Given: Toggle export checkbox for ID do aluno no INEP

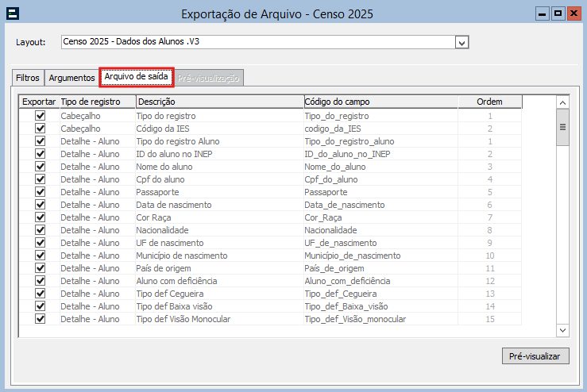Looking at the screenshot, I should [40, 154].
